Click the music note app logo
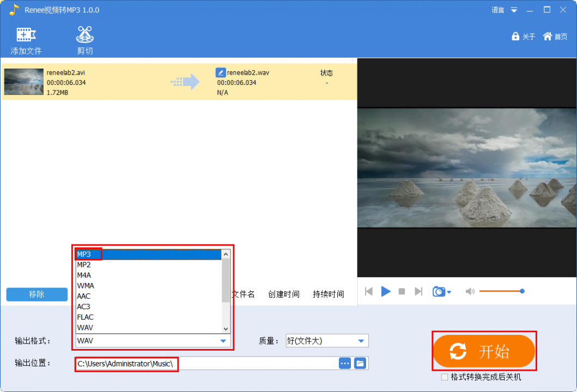Viewport: 577px width, 392px height. click(x=14, y=10)
